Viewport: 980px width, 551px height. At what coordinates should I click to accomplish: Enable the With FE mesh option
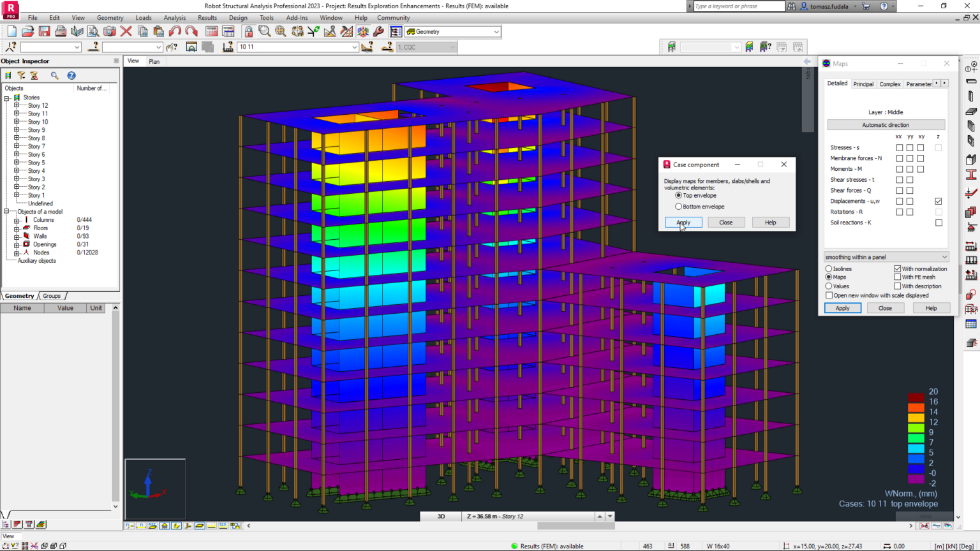point(897,277)
